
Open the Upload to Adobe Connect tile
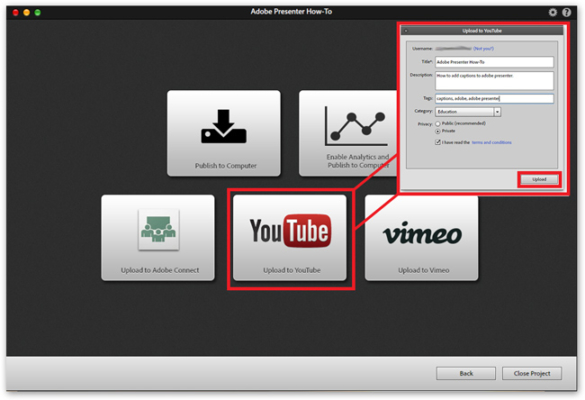tap(158, 238)
